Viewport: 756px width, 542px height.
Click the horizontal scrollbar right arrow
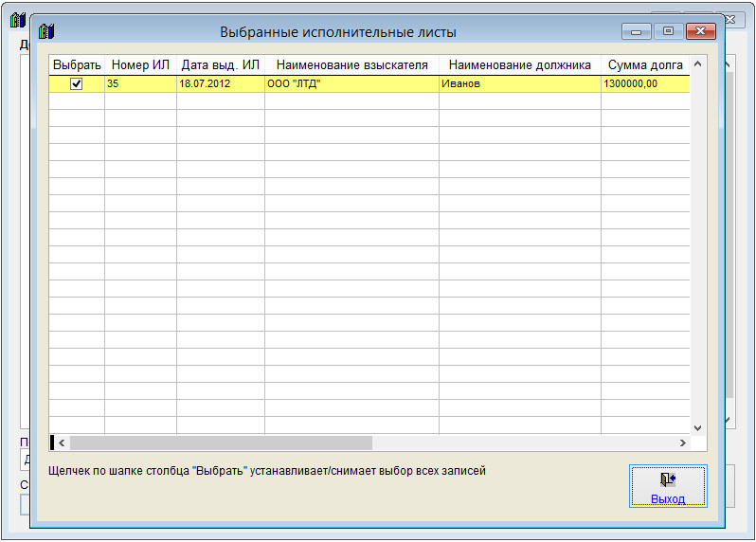tap(683, 443)
